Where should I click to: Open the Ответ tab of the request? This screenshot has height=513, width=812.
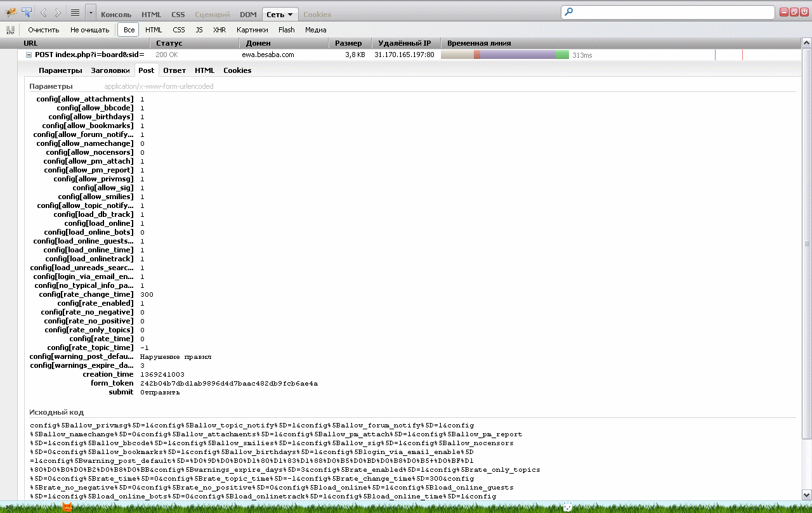coord(174,70)
